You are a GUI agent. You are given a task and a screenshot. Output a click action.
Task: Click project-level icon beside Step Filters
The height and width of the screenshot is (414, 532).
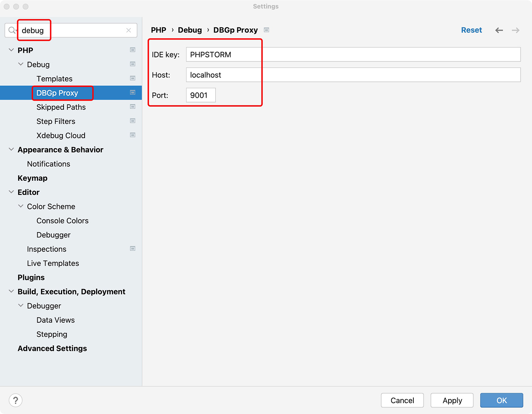point(133,121)
